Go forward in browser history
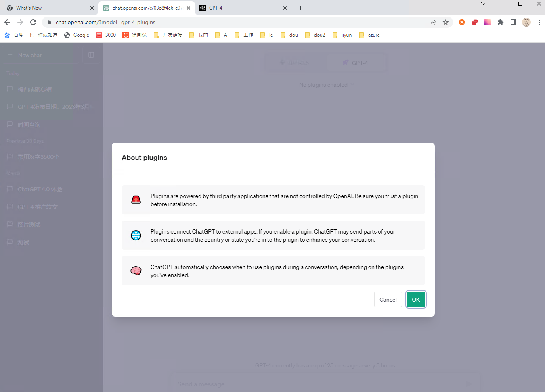This screenshot has width=545, height=392. (x=20, y=22)
